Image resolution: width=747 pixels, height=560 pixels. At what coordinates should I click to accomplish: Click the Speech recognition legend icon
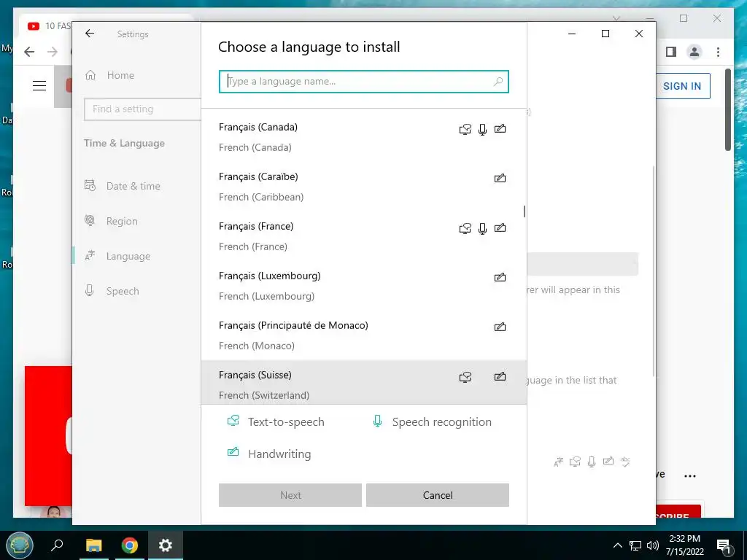(377, 421)
